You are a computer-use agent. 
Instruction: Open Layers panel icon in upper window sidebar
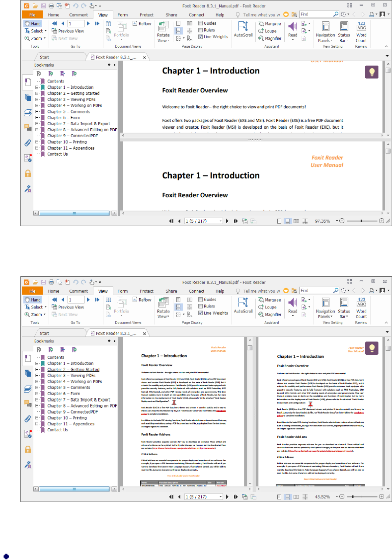27,113
